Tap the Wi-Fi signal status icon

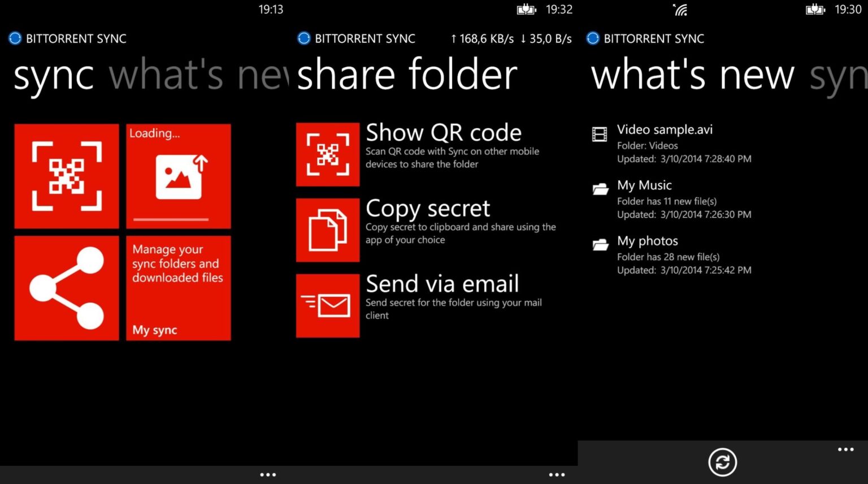(680, 10)
